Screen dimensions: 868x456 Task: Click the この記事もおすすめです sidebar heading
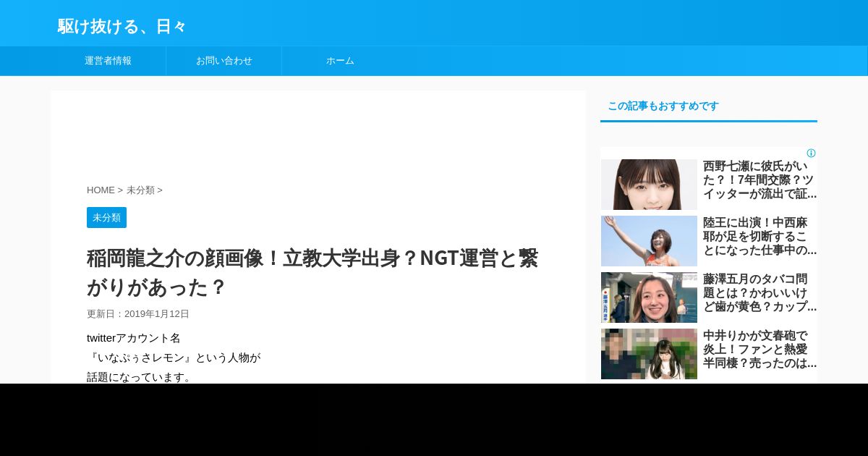663,106
